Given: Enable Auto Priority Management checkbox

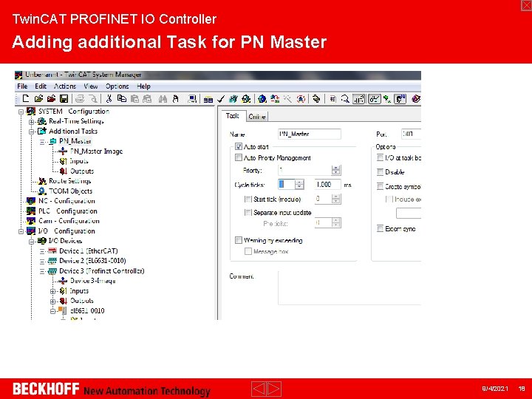Looking at the screenshot, I should pos(239,157).
